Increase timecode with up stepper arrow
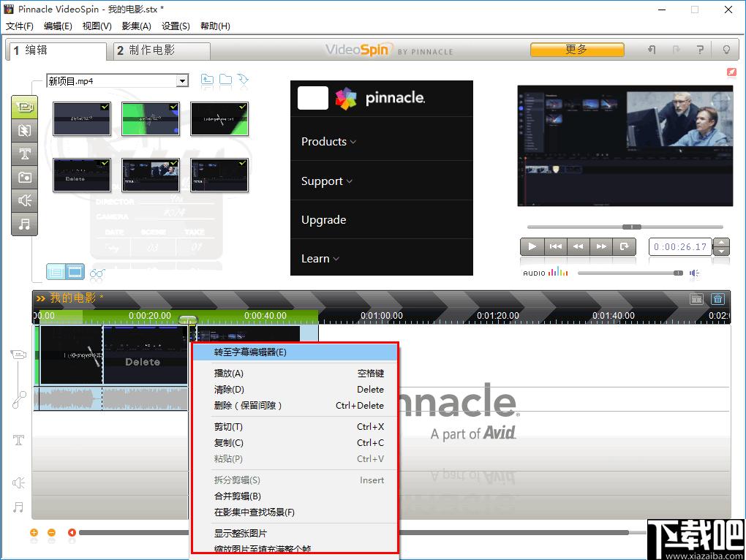Screen dimensions: 746x560 point(722,243)
